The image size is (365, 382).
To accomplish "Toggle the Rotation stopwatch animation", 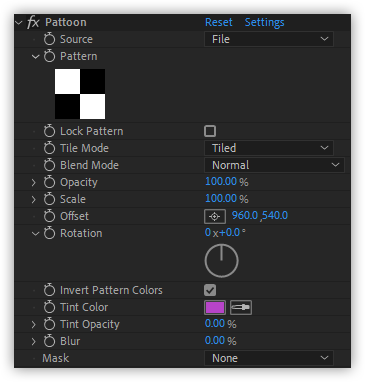I will (49, 233).
